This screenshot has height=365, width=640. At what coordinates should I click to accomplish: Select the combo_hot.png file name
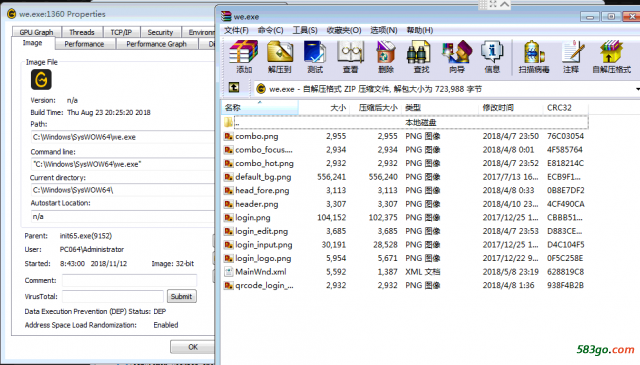tap(264, 163)
